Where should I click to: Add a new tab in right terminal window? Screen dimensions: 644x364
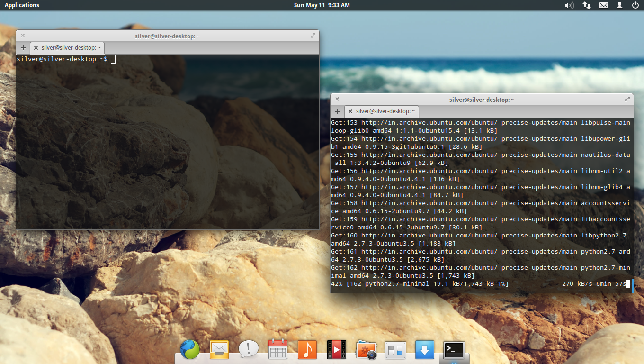click(x=337, y=111)
